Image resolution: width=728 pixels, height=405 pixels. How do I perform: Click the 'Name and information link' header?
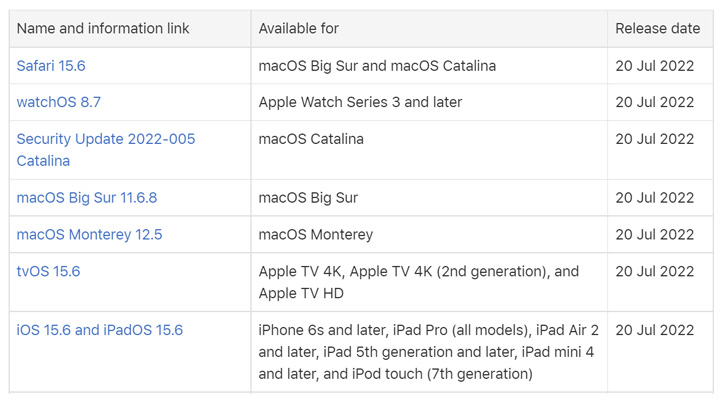click(x=103, y=29)
